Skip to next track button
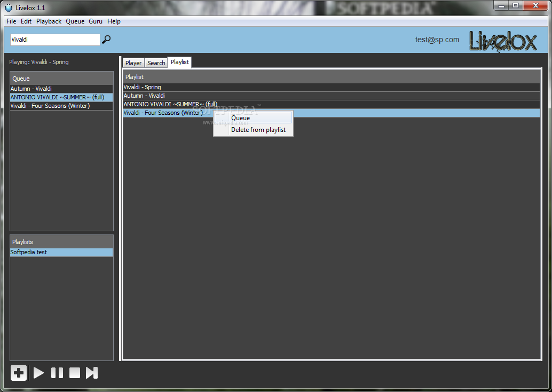The image size is (552, 392). point(91,373)
